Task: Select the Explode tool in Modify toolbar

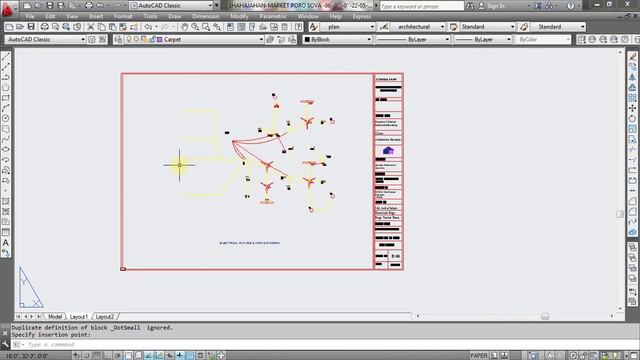Action: tap(633, 232)
